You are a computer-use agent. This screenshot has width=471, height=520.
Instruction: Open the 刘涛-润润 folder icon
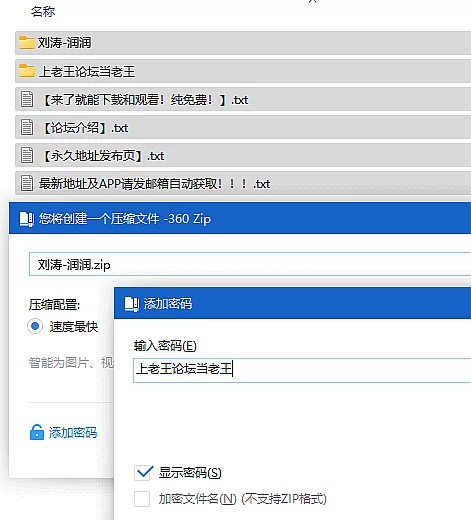27,43
